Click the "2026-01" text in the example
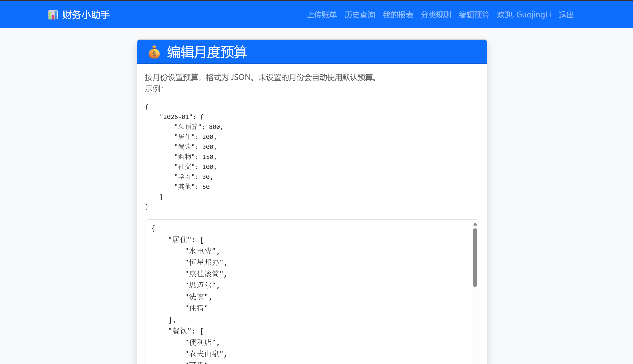Screen dimensions: 633x364 [x=176, y=117]
